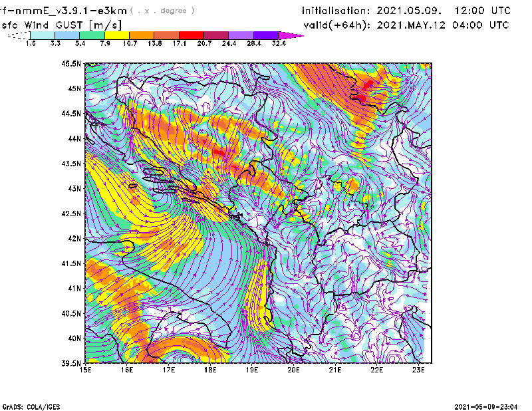
Task: Click the 'valid(+64h):' label
Action: tap(337, 25)
